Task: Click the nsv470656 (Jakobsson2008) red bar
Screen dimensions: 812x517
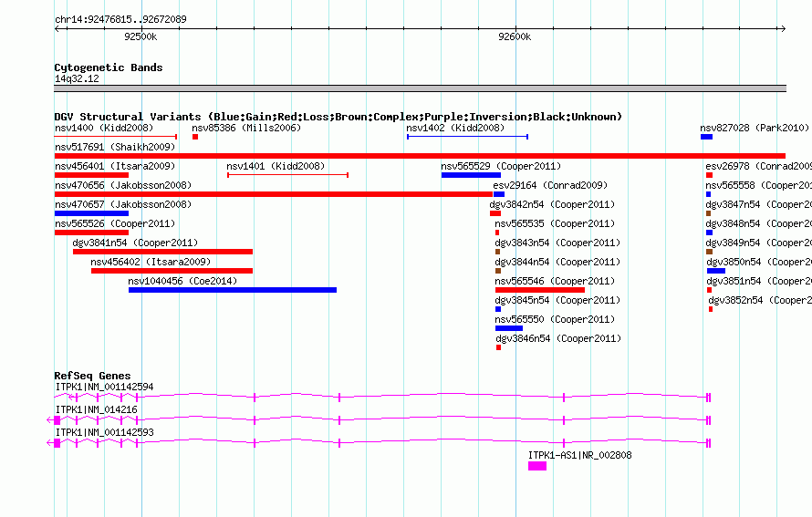Action: click(x=274, y=194)
